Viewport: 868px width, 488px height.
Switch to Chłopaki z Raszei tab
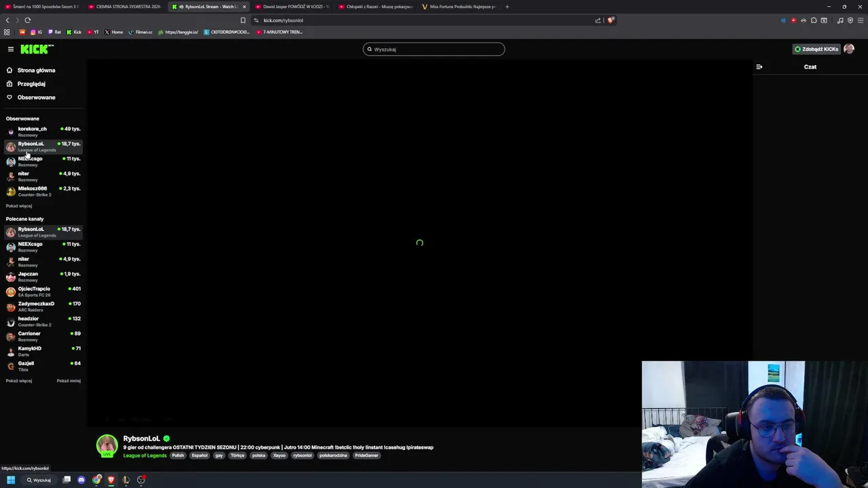tap(375, 7)
